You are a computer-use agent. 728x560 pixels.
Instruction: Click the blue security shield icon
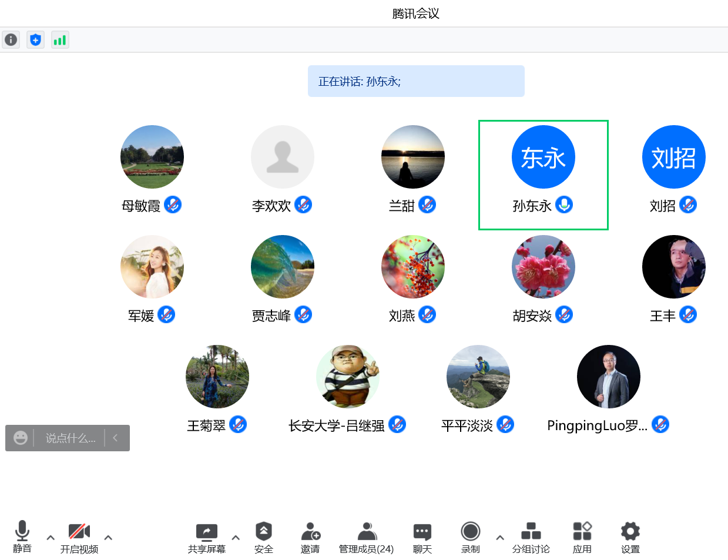point(36,40)
